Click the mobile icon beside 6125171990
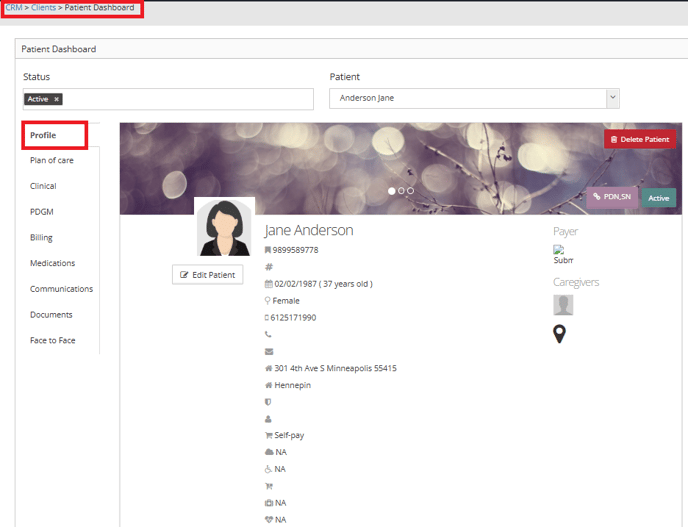This screenshot has height=527, width=688. click(266, 318)
